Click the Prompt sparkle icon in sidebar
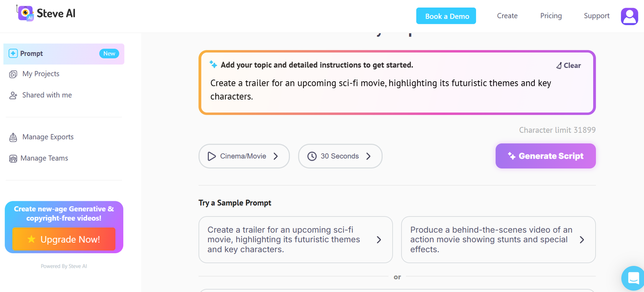Image resolution: width=644 pixels, height=292 pixels. click(13, 54)
